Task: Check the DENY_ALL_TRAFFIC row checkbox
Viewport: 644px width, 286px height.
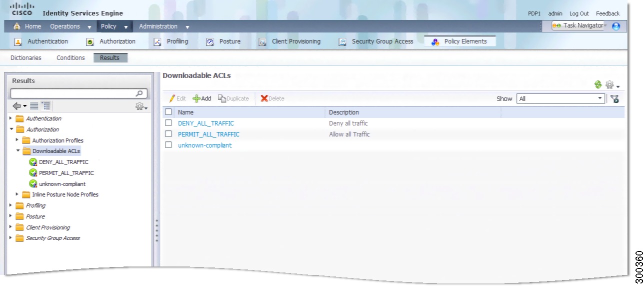Action: point(168,123)
